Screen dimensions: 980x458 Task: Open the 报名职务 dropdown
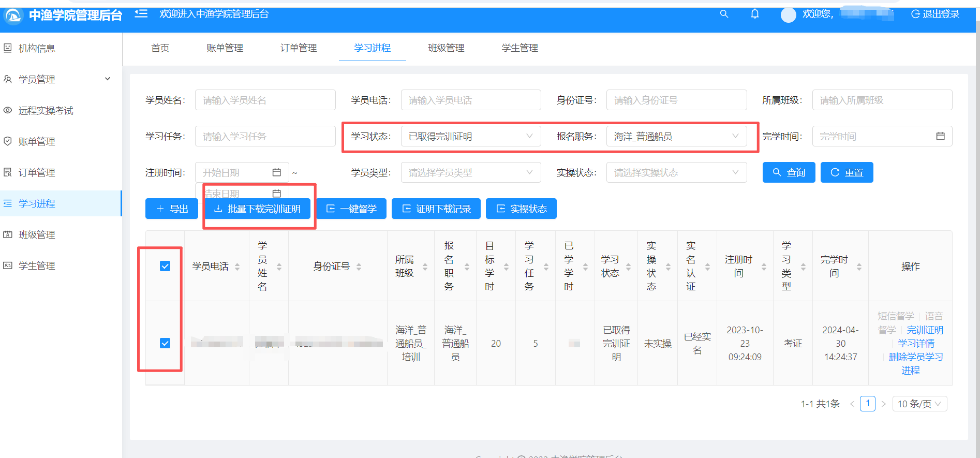click(x=677, y=136)
